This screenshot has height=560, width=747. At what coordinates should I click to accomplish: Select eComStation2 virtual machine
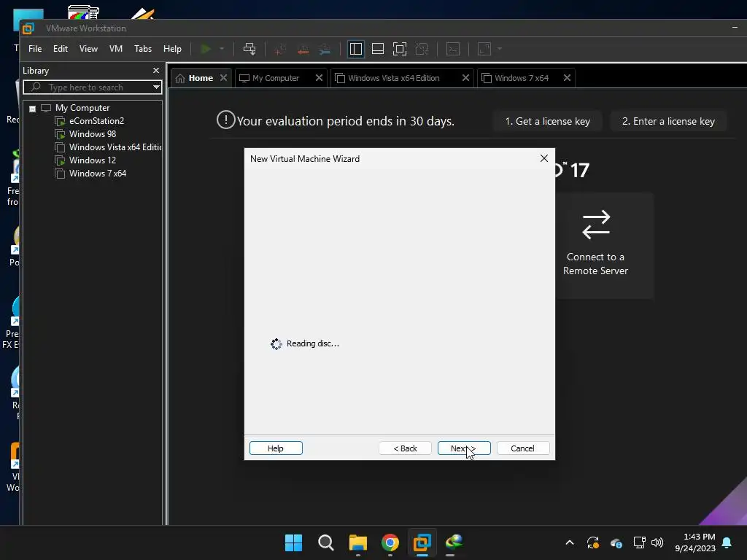tap(96, 121)
